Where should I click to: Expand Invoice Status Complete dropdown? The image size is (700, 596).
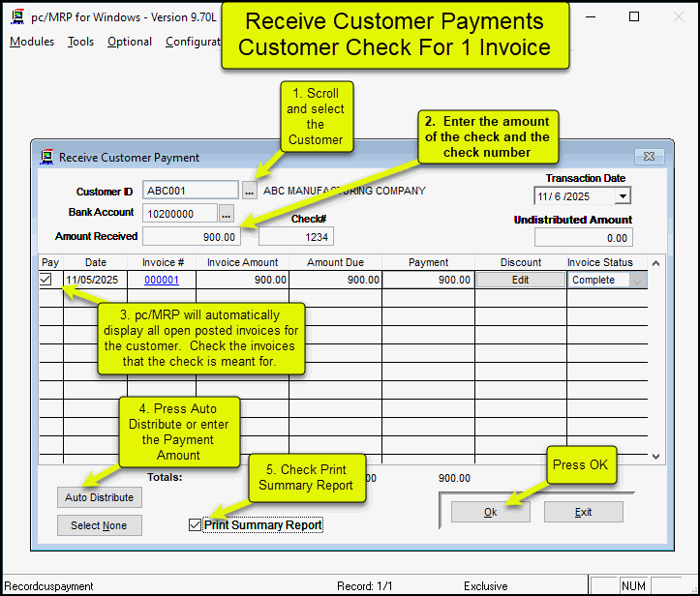(638, 280)
